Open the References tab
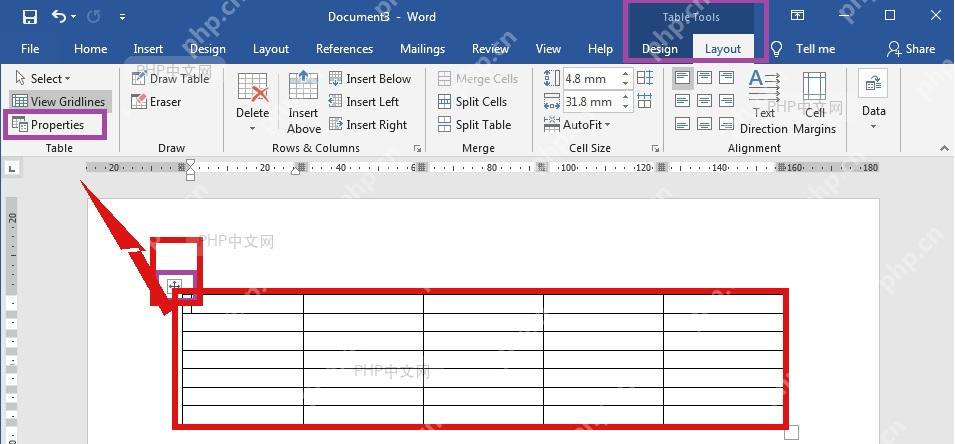Screen dimensions: 955x444 coord(344,49)
